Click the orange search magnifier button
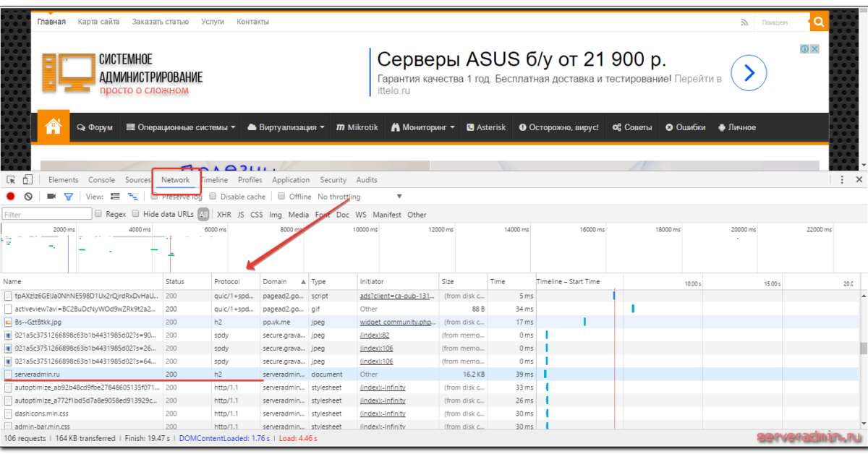The image size is (868, 454). click(818, 22)
